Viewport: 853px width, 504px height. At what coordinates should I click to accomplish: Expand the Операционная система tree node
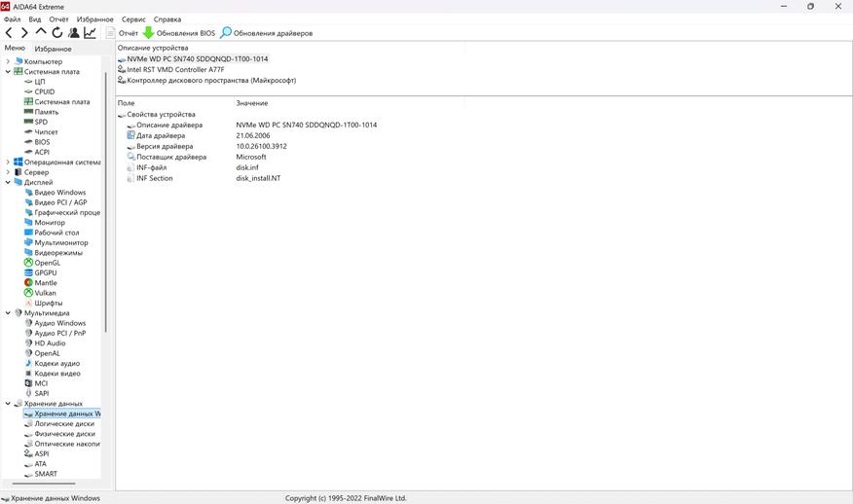8,162
